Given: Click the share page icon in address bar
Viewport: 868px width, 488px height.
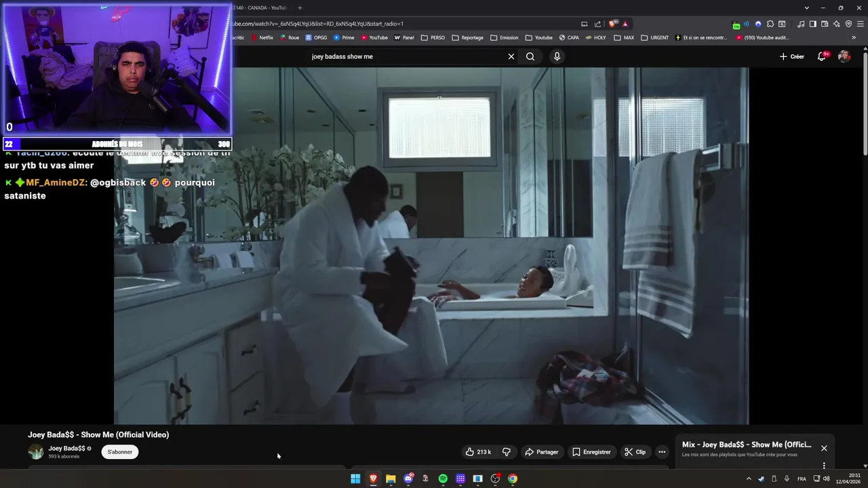Looking at the screenshot, I should tap(597, 24).
